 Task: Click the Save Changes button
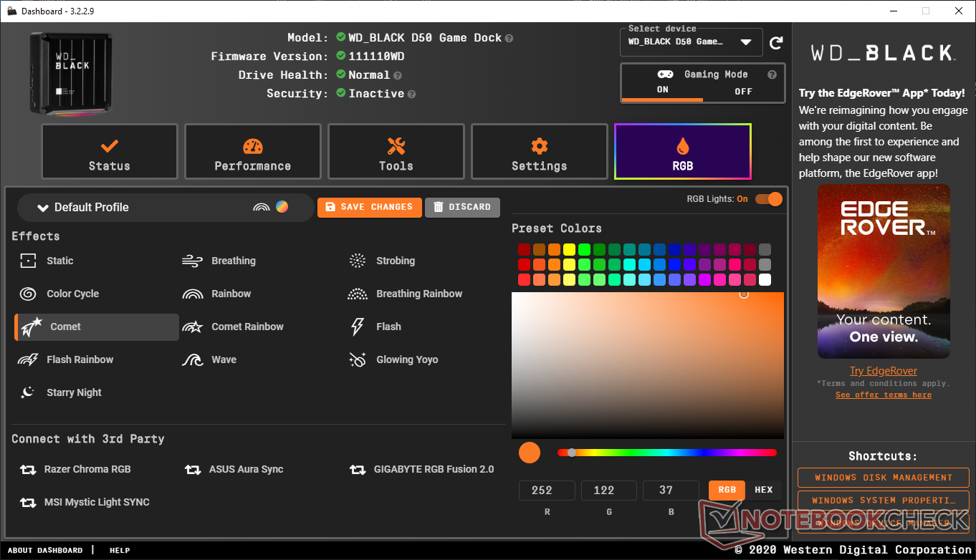point(370,207)
